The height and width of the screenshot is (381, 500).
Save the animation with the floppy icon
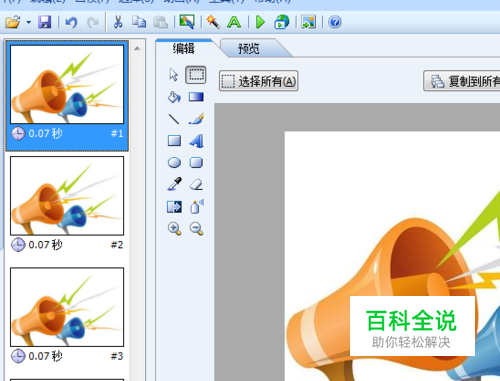(44, 22)
